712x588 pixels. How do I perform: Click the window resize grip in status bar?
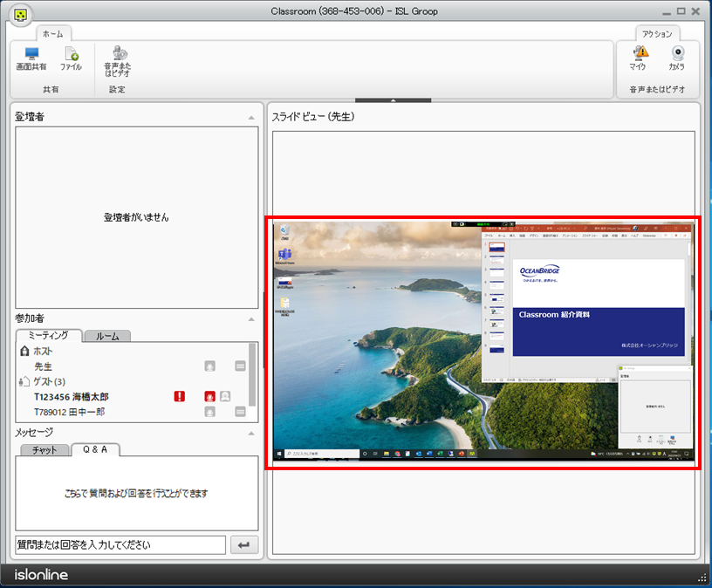point(702,577)
